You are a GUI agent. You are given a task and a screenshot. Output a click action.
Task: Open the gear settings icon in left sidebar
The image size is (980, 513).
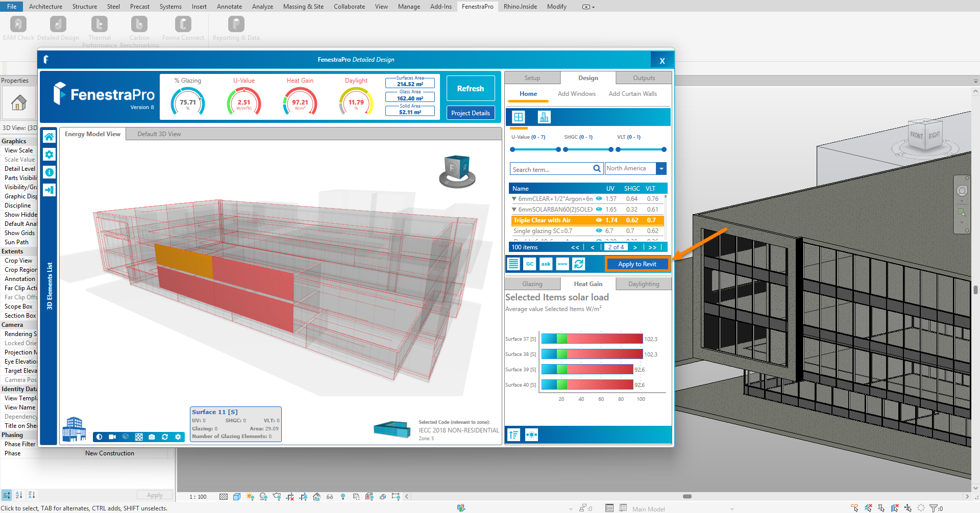pos(49,154)
